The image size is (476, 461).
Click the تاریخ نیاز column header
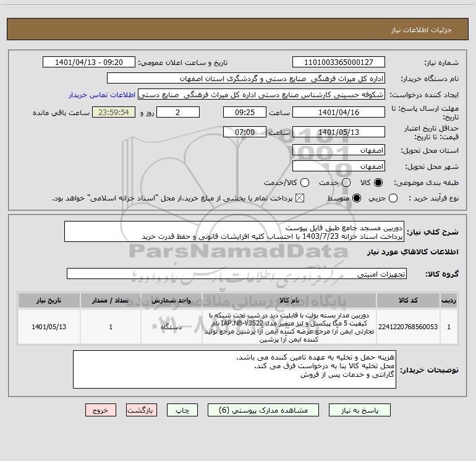(x=49, y=300)
